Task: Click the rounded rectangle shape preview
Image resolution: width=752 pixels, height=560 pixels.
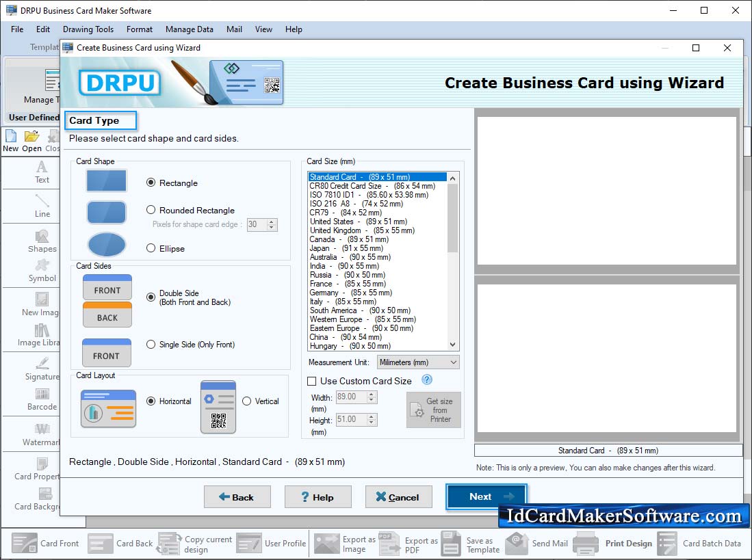Action: point(106,212)
